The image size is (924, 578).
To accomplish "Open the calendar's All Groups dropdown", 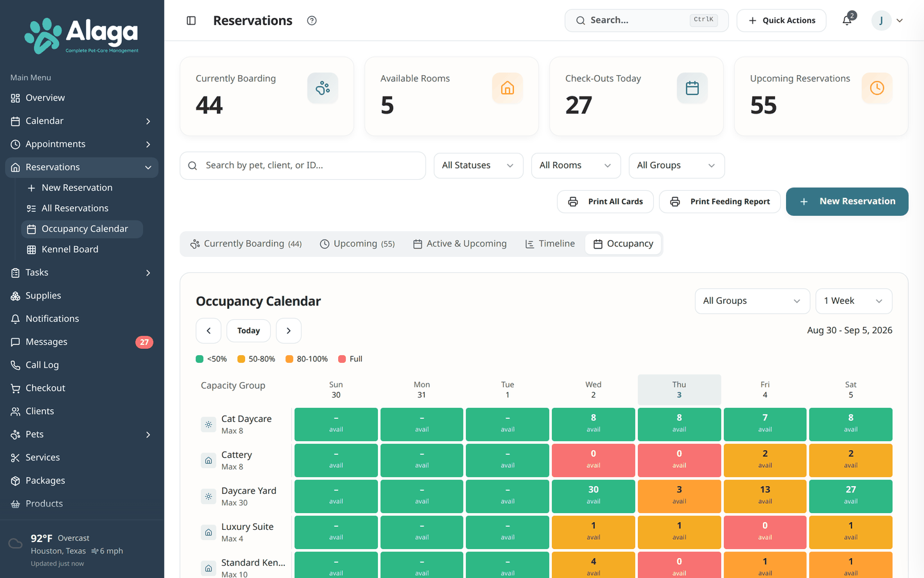I will [x=753, y=301].
